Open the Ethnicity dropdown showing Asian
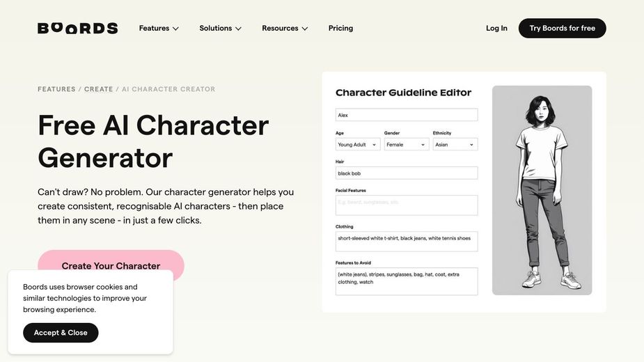 [x=455, y=144]
